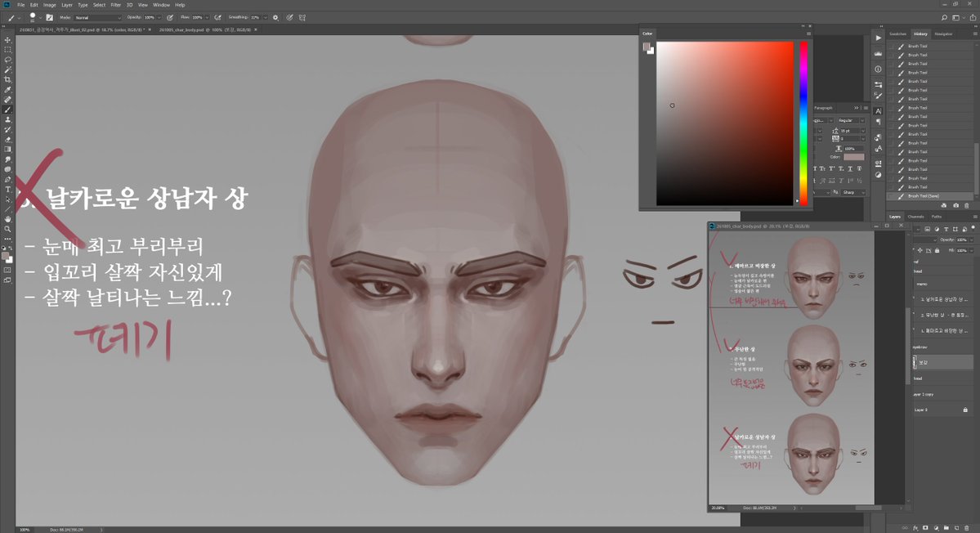This screenshot has height=533, width=980.
Task: Select the Lasso tool
Action: click(7, 60)
